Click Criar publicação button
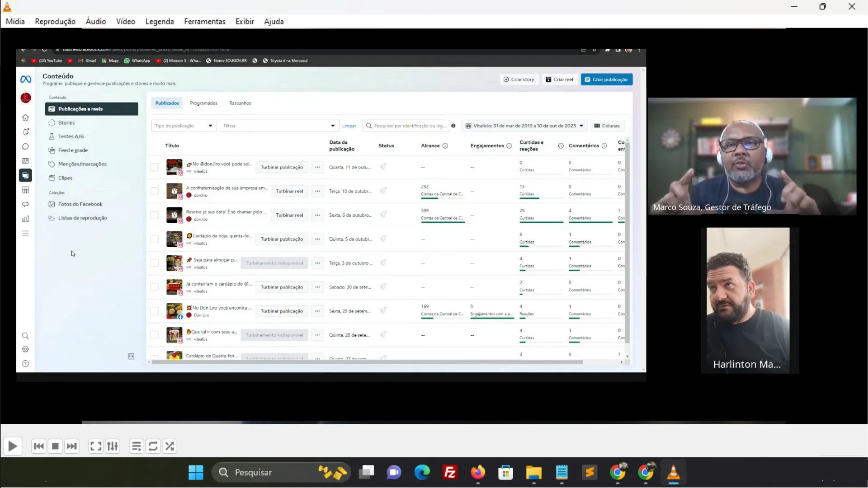The image size is (868, 488). pyautogui.click(x=606, y=79)
